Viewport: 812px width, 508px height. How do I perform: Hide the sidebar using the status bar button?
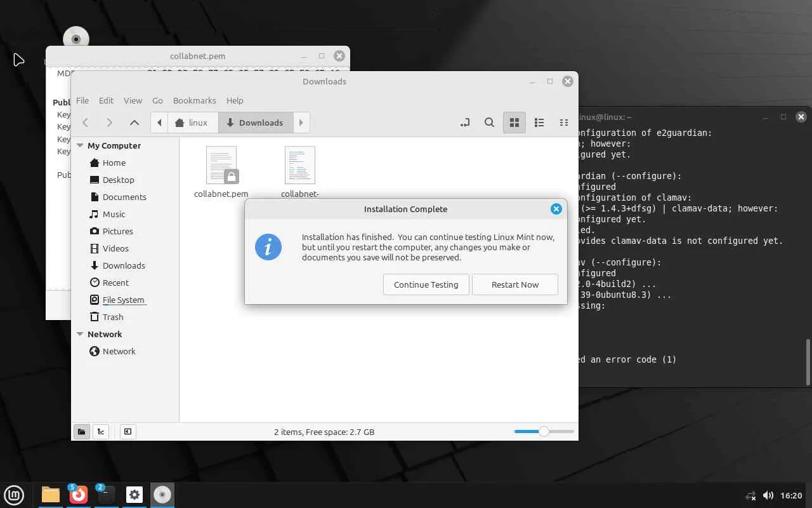click(128, 432)
